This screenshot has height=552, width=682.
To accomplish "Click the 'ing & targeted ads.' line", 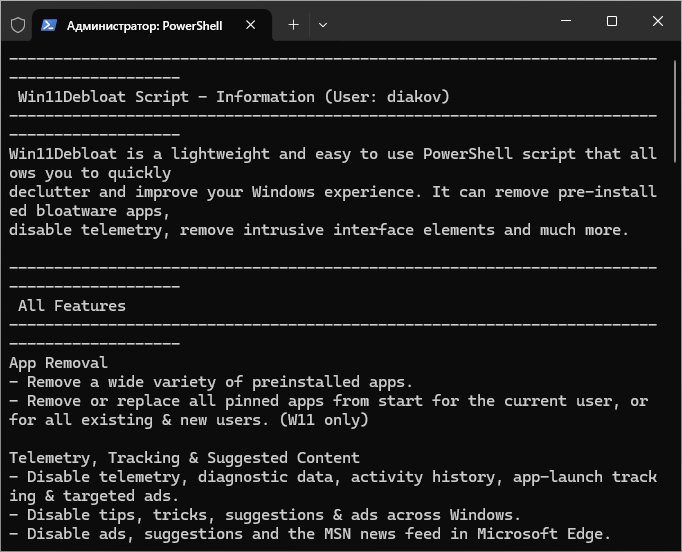I will (94, 496).
